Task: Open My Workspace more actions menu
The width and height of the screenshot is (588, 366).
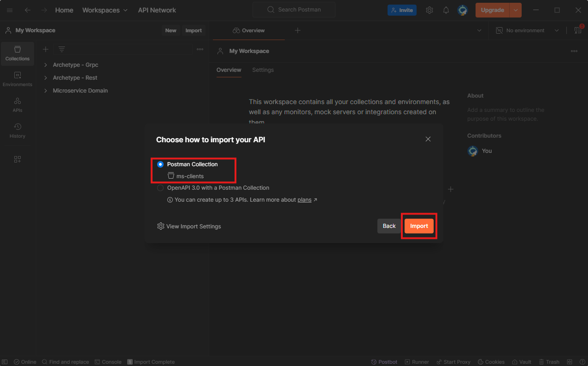Action: click(x=574, y=51)
